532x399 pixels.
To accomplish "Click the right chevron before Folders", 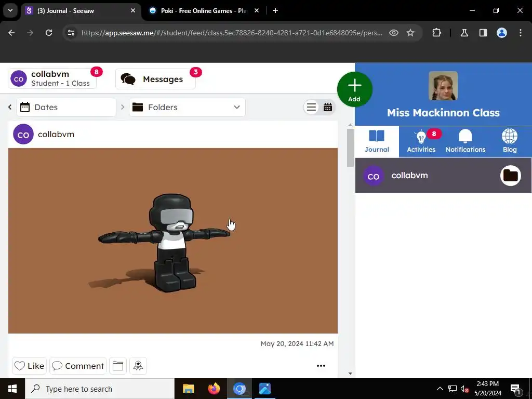I will [x=123, y=107].
